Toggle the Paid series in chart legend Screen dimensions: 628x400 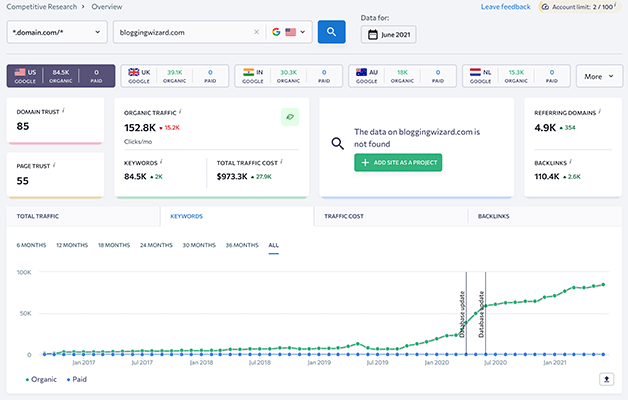click(x=74, y=379)
